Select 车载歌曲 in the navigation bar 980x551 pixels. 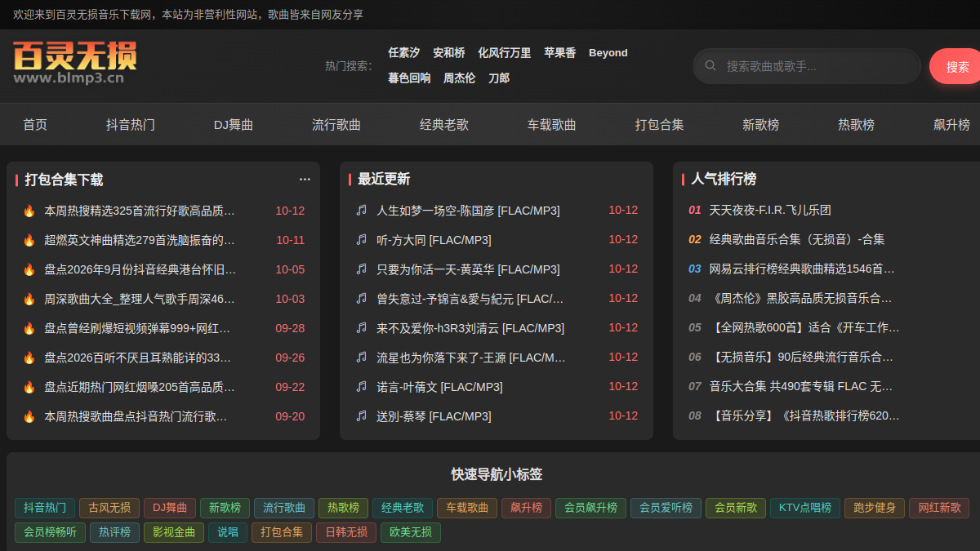coord(552,125)
